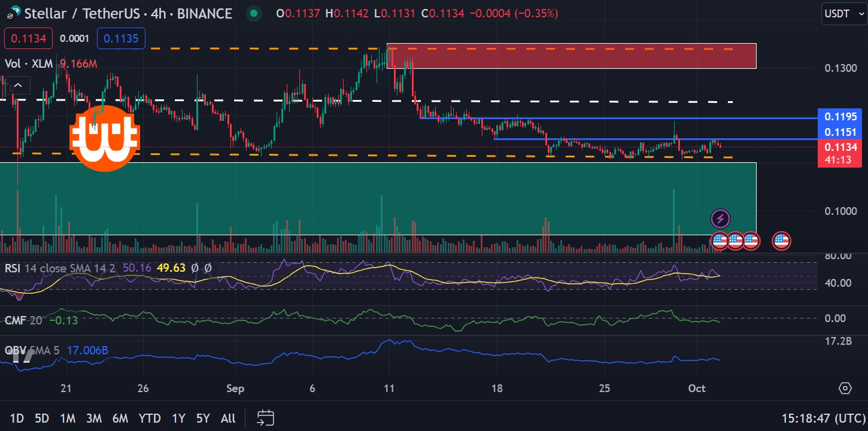The image size is (868, 431).
Task: Click the 80.00 RSI axis label
Action: point(838,256)
